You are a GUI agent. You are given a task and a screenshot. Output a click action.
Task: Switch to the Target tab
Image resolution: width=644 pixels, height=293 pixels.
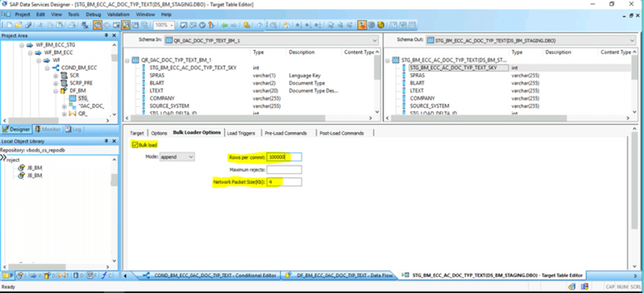[x=136, y=133]
